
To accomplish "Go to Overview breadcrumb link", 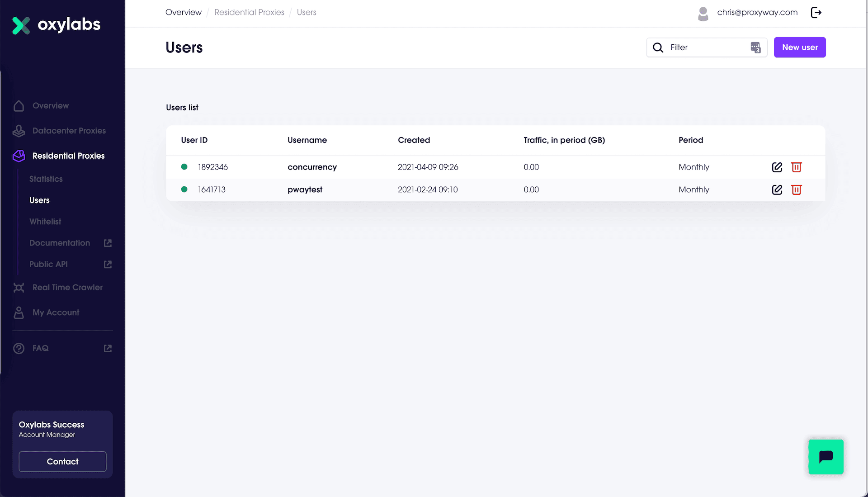I will pyautogui.click(x=184, y=13).
